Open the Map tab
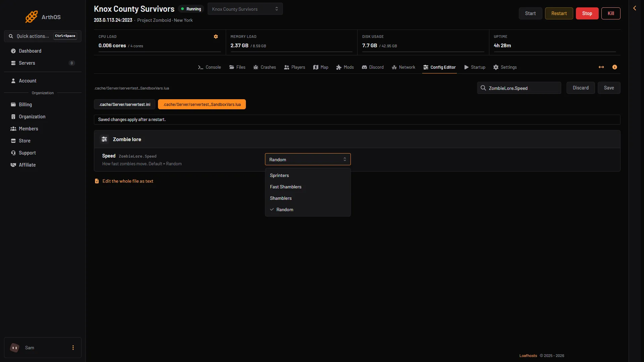 pos(321,67)
